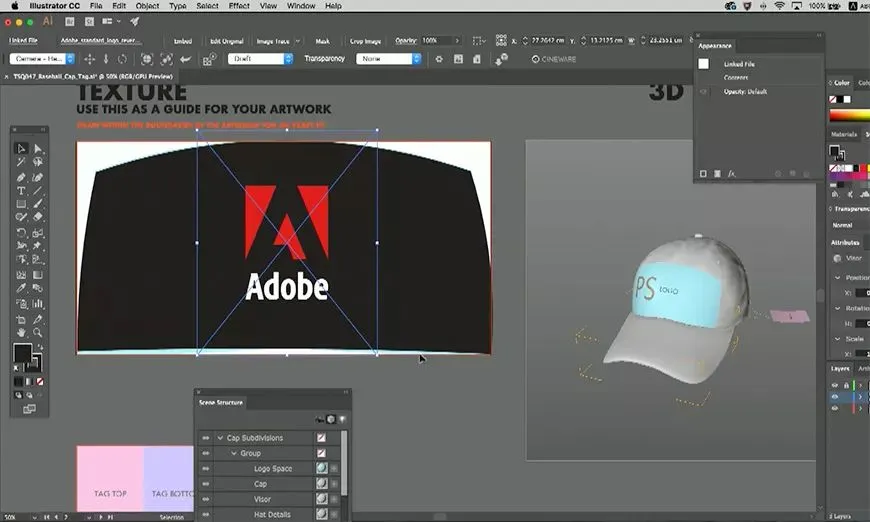Click the Mask button
The height and width of the screenshot is (522, 870).
click(322, 41)
